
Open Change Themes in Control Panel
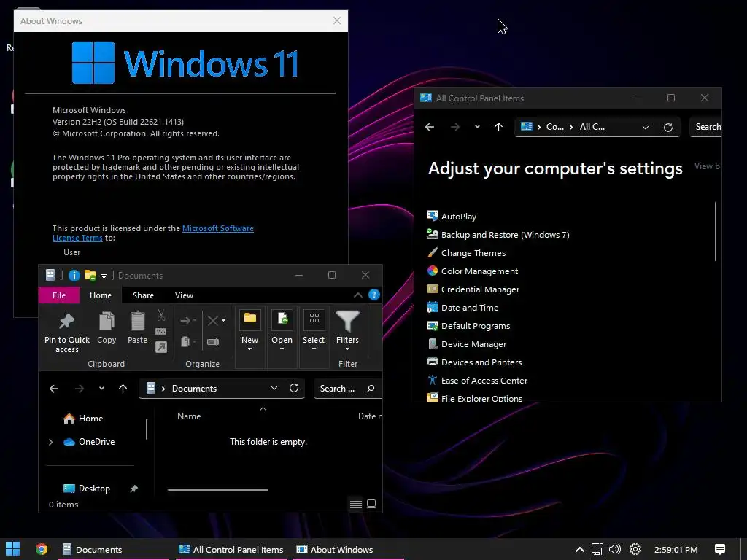pyautogui.click(x=473, y=253)
